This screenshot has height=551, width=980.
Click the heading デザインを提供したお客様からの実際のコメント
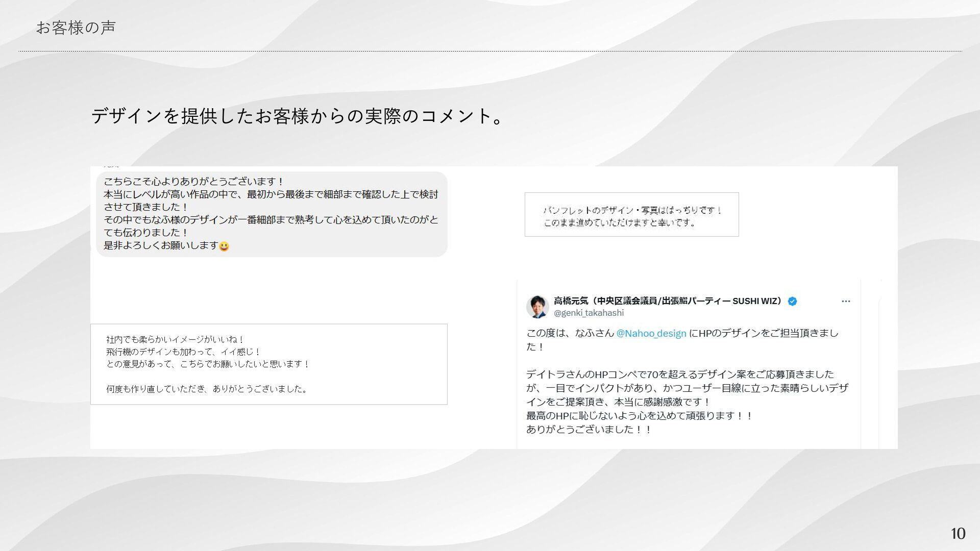click(x=299, y=116)
